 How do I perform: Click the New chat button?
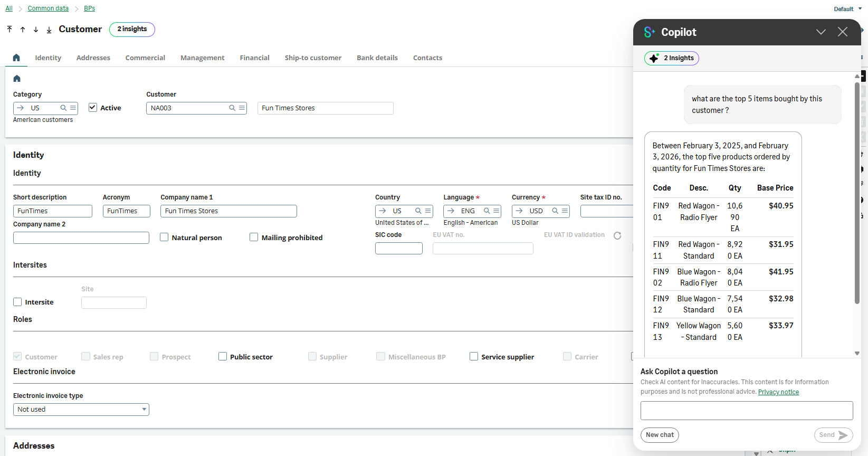click(x=660, y=435)
